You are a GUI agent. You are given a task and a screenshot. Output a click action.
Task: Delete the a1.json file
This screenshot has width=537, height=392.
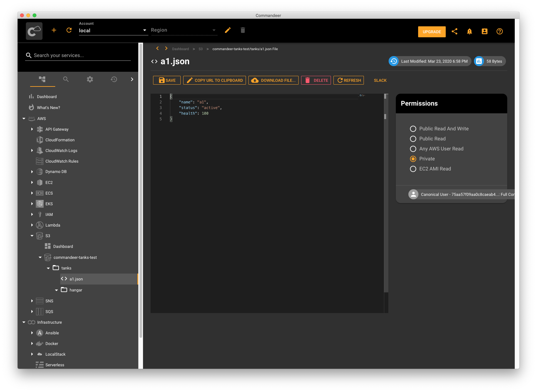click(316, 80)
